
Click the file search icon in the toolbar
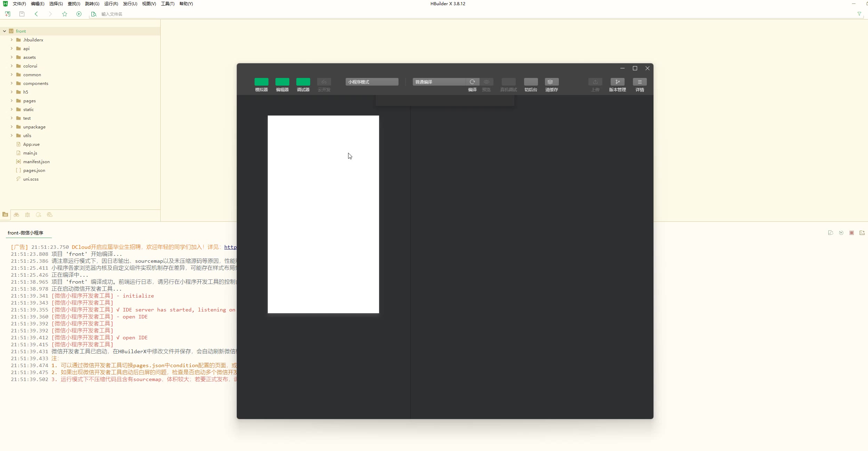(x=94, y=14)
